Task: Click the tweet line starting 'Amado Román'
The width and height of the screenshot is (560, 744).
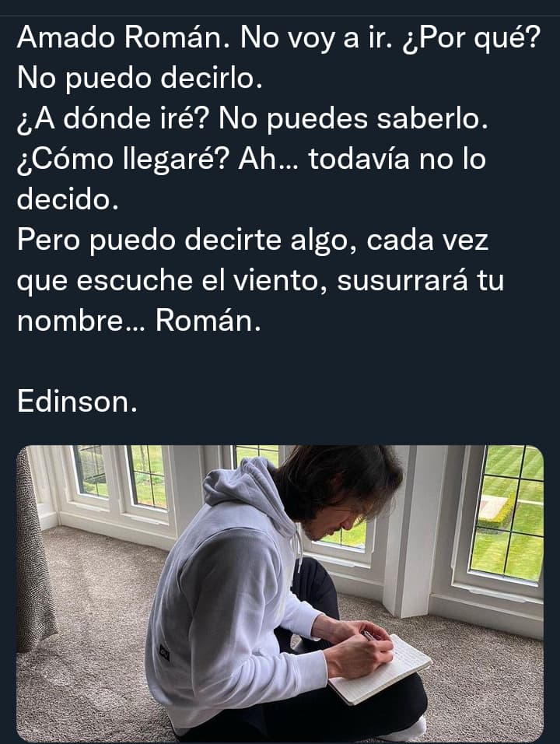Action: [278, 38]
